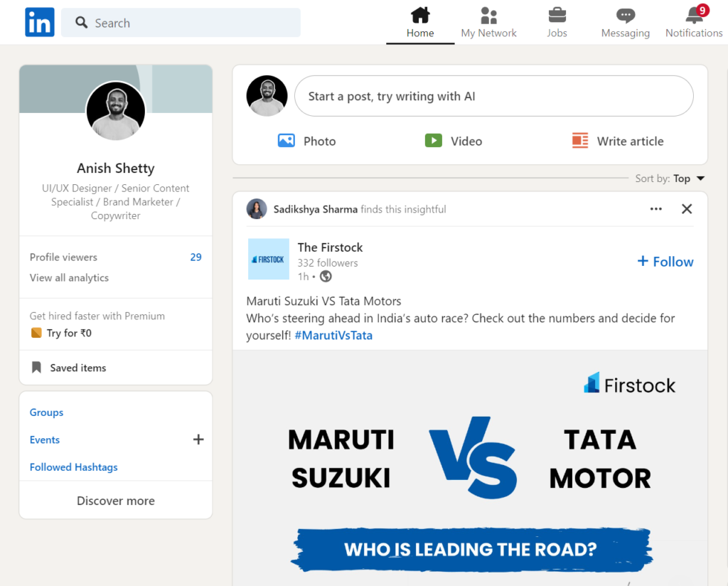This screenshot has width=728, height=586.
Task: Go to My Network
Action: coord(488,22)
